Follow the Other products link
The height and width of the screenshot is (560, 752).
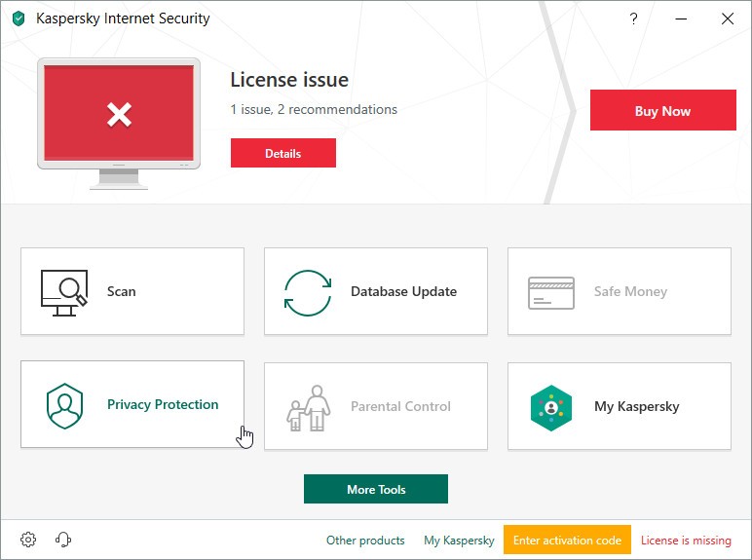point(365,541)
